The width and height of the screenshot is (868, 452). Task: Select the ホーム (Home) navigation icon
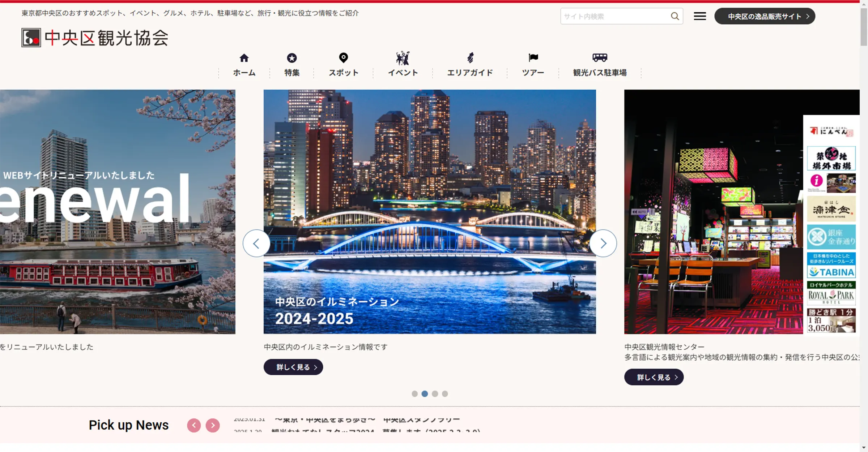tap(244, 58)
